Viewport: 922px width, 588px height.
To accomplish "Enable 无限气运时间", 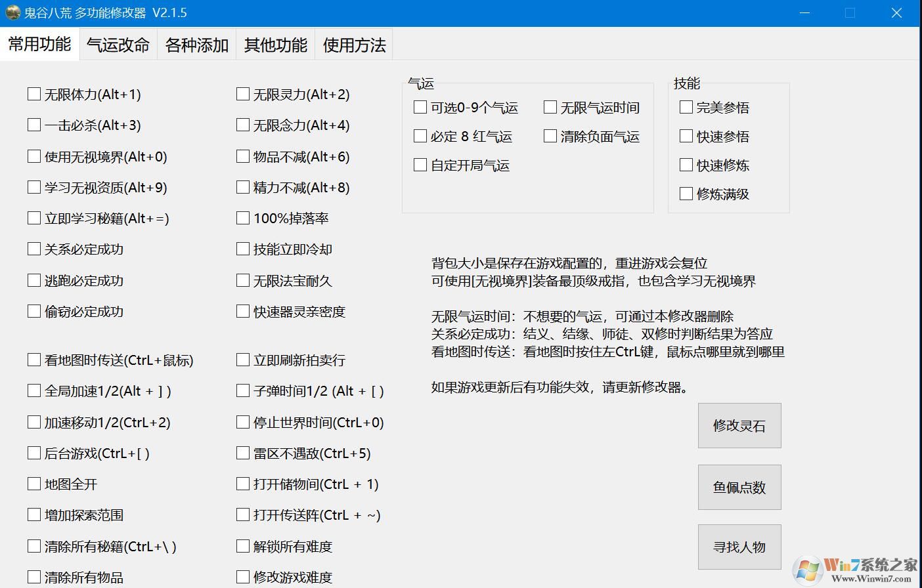I will [550, 107].
